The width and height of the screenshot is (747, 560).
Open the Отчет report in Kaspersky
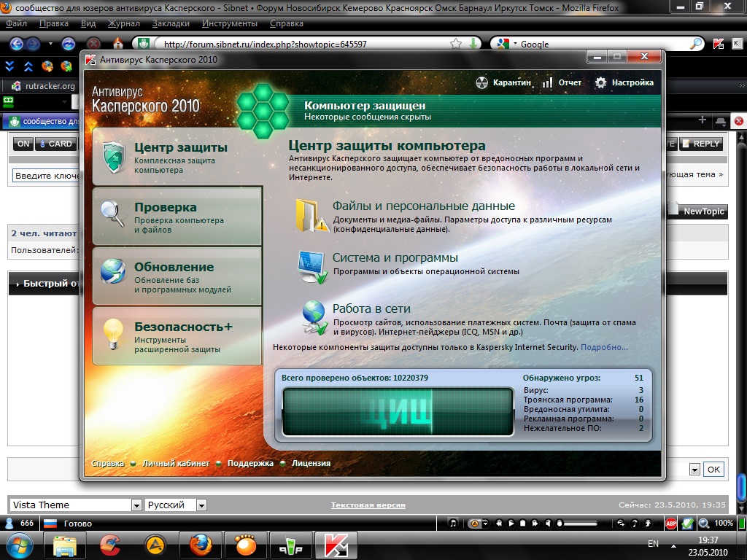tap(562, 82)
